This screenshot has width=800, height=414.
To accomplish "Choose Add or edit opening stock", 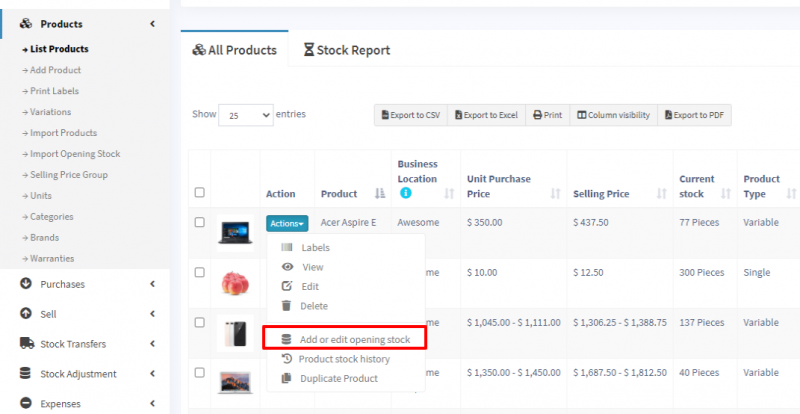I will [x=354, y=340].
